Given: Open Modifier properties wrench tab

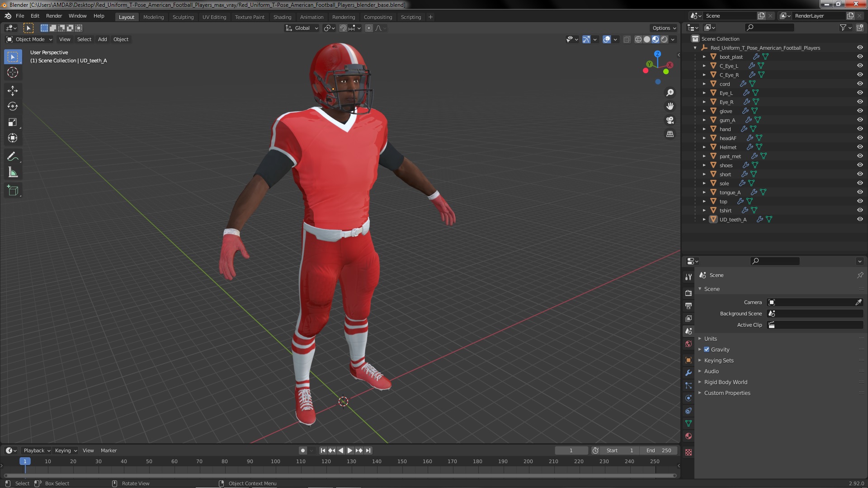Looking at the screenshot, I should pyautogui.click(x=689, y=373).
